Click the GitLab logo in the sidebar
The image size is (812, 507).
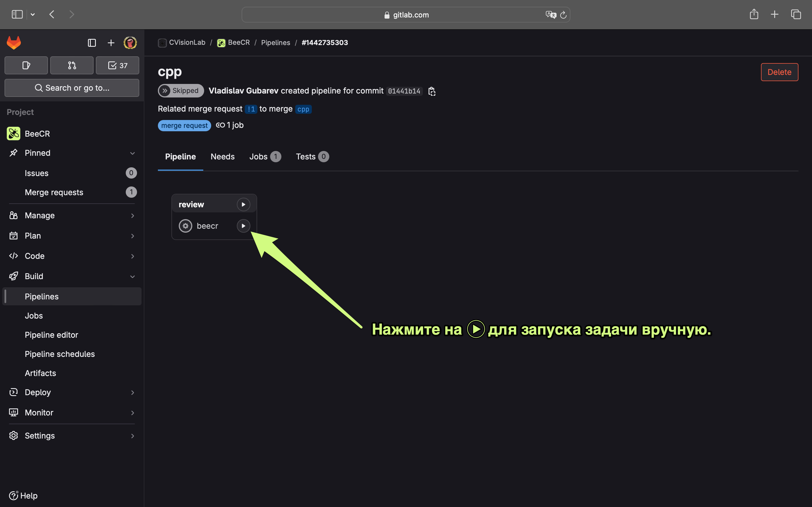pos(14,43)
